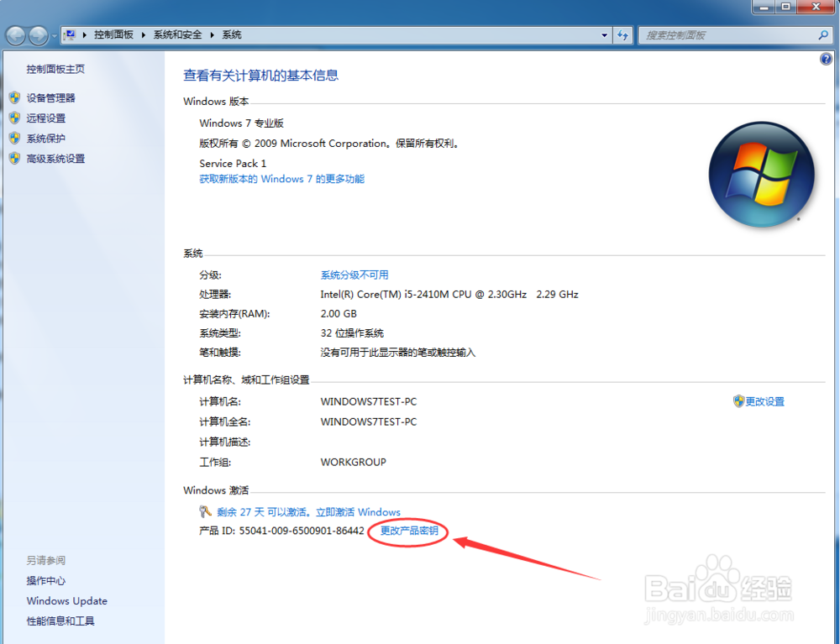Open Windows Update in the sidebar

coord(67,601)
